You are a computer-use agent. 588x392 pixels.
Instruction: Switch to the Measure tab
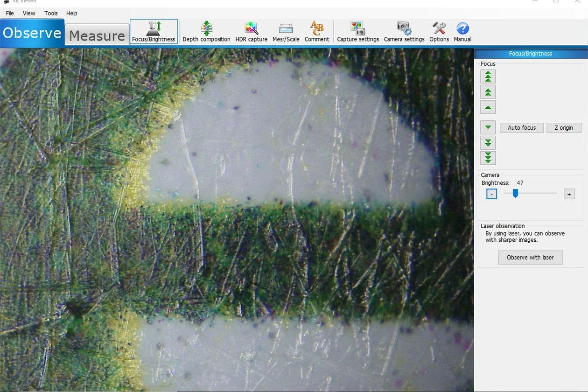click(97, 35)
